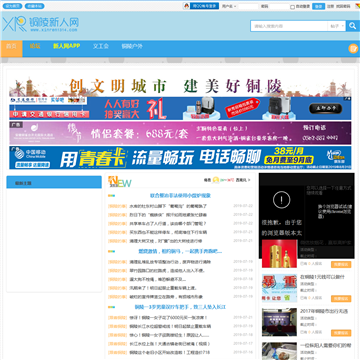Click orange signup button beside liquor thumbnail
The height and width of the screenshot is (360, 360).
(x=341, y=264)
